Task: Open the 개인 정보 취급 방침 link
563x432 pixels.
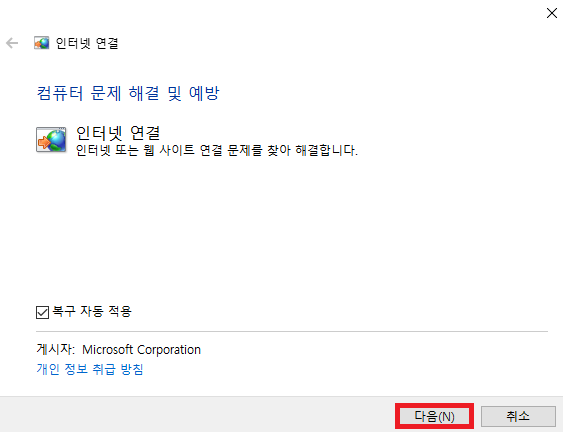Action: 90,369
